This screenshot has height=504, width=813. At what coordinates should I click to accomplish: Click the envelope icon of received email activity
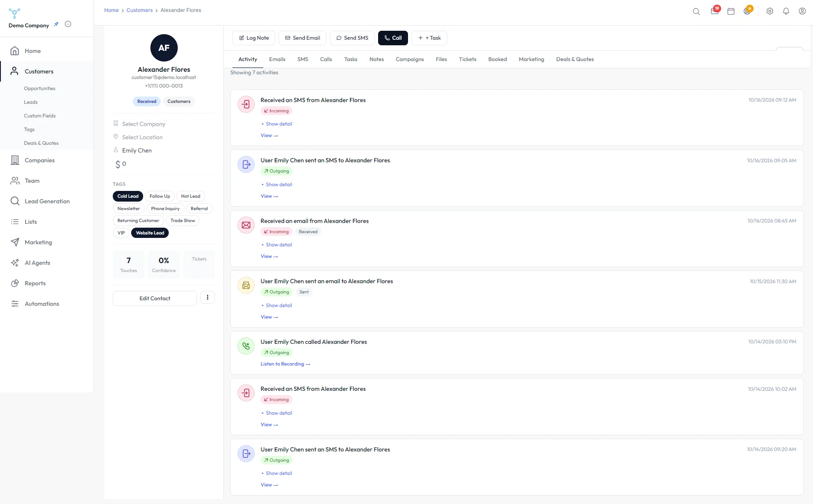(x=246, y=225)
